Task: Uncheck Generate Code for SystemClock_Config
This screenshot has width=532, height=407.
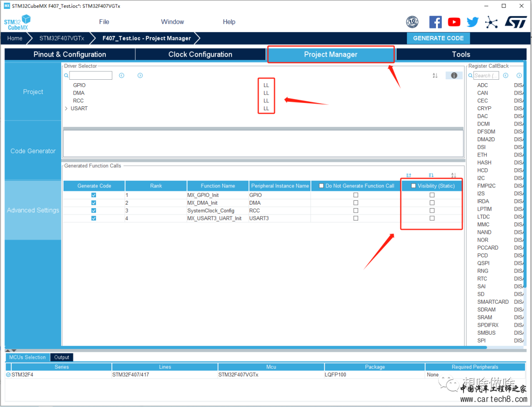Action: (94, 211)
